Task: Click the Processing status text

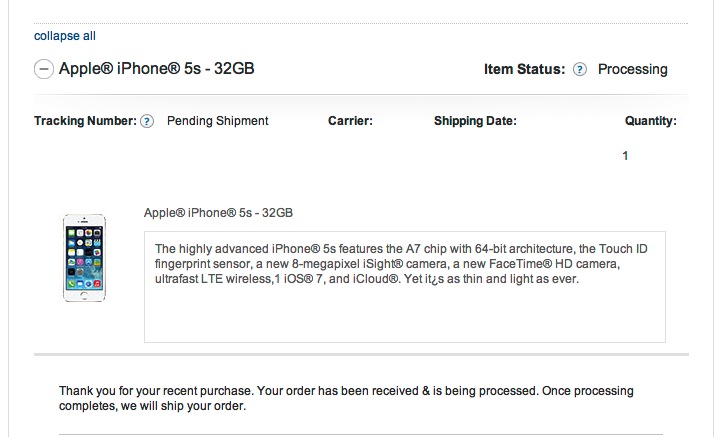Action: [x=632, y=69]
